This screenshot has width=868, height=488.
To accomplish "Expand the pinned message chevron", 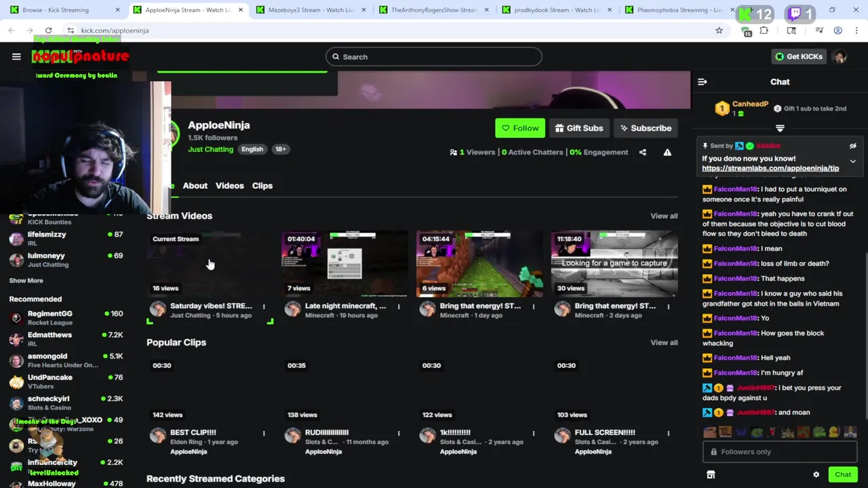I will coord(853,161).
